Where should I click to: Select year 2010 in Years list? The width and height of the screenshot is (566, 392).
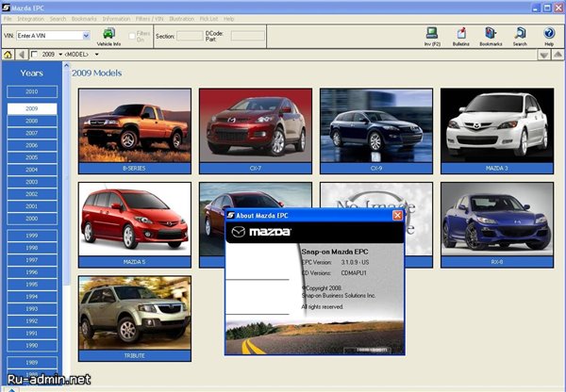coord(32,91)
